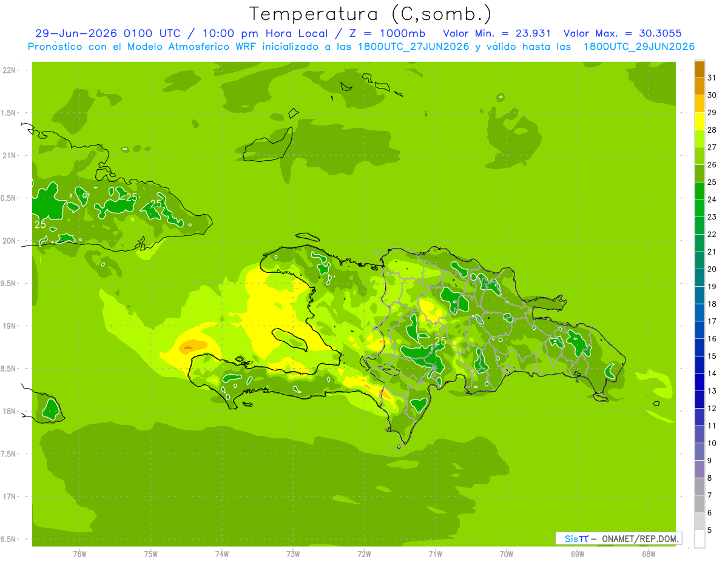Click the '69W' longitude label
This screenshot has height=562, width=728.
pos(578,554)
